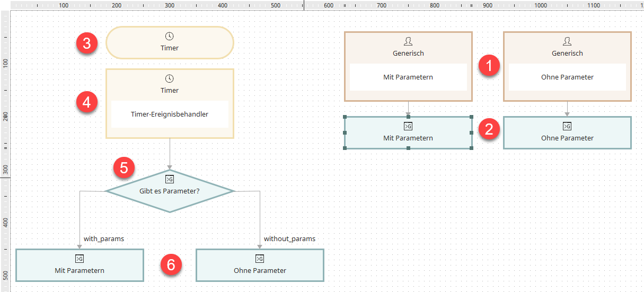The height and width of the screenshot is (292, 644).
Task: Click 'Generisch' title above the Mit Parametern box
Action: (408, 53)
